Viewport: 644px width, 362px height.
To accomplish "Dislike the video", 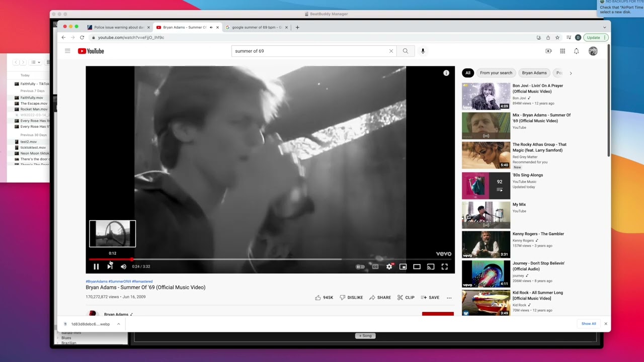I will [351, 298].
